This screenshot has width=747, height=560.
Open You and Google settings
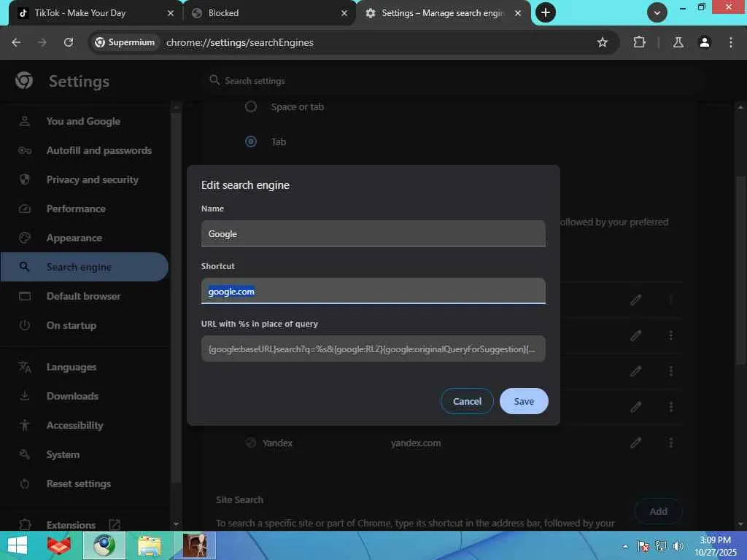[85, 122]
